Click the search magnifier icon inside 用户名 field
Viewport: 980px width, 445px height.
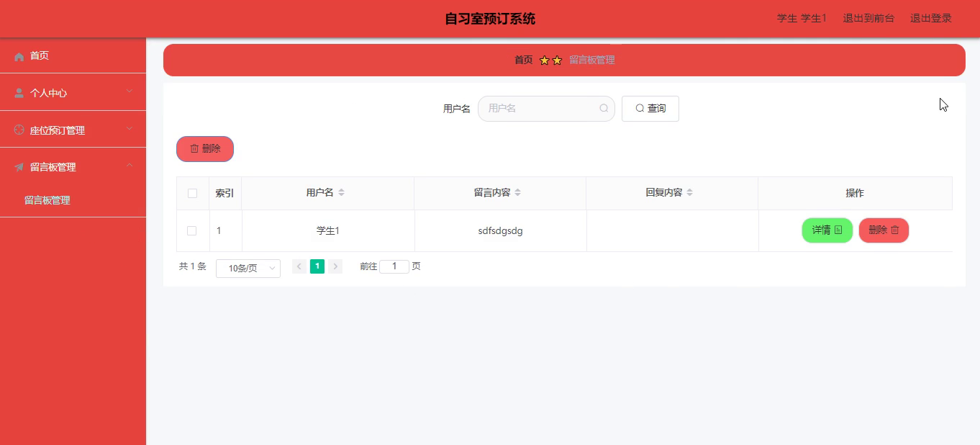[x=604, y=109]
